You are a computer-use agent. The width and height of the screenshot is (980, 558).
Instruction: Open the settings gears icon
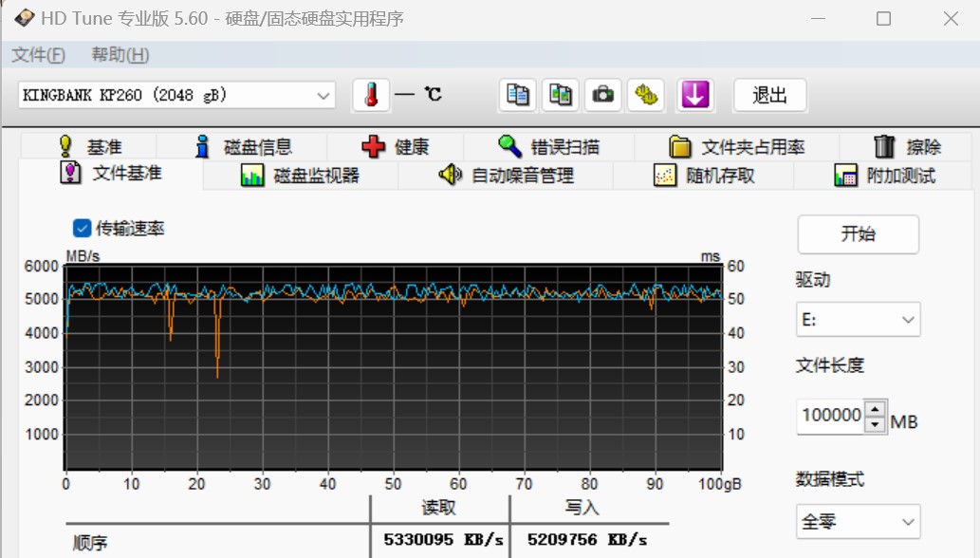point(645,95)
